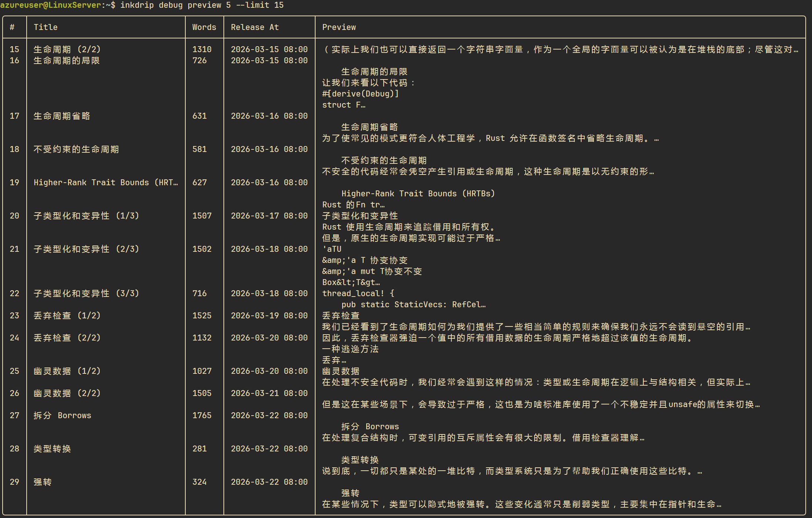This screenshot has width=812, height=518.
Task: Click release date 2026-03-21 08:00
Action: pos(269,393)
